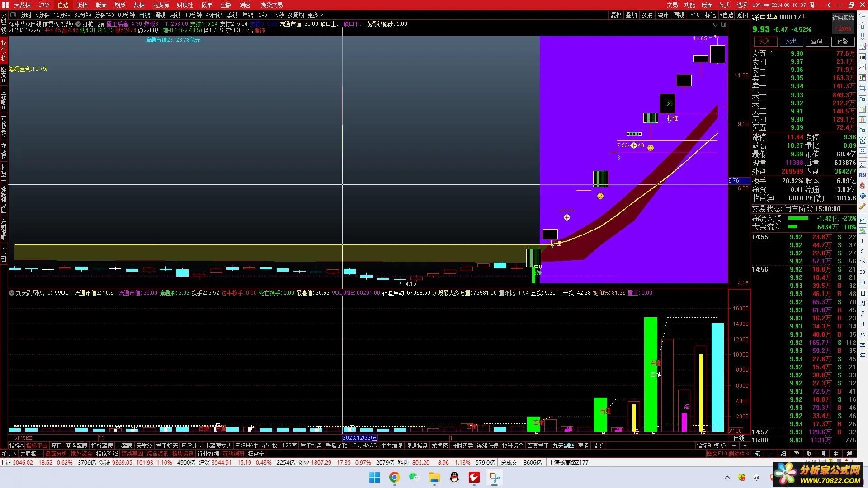Click the F10 icon in right toolbar
This screenshot has height=488, width=868.
point(863,99)
